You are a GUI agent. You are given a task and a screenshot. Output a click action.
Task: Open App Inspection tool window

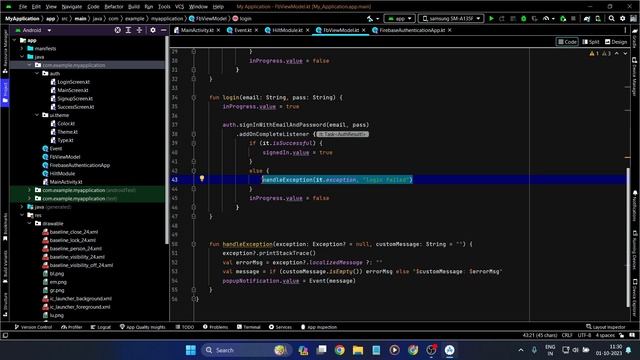(x=319, y=327)
